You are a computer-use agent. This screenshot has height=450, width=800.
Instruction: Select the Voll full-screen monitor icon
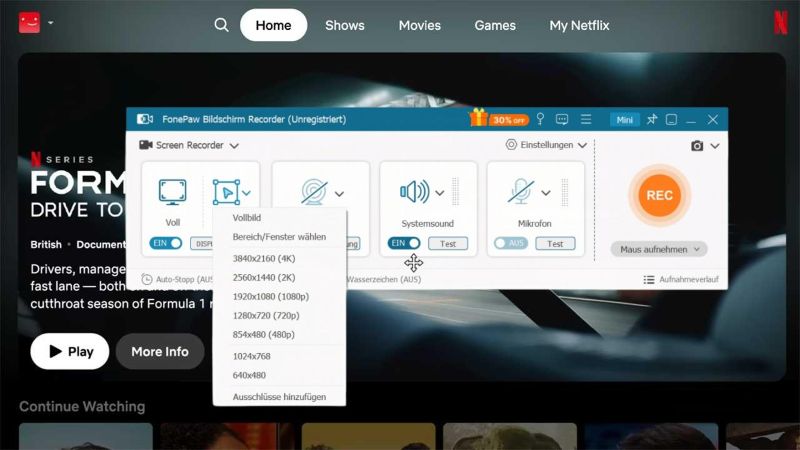pyautogui.click(x=172, y=192)
